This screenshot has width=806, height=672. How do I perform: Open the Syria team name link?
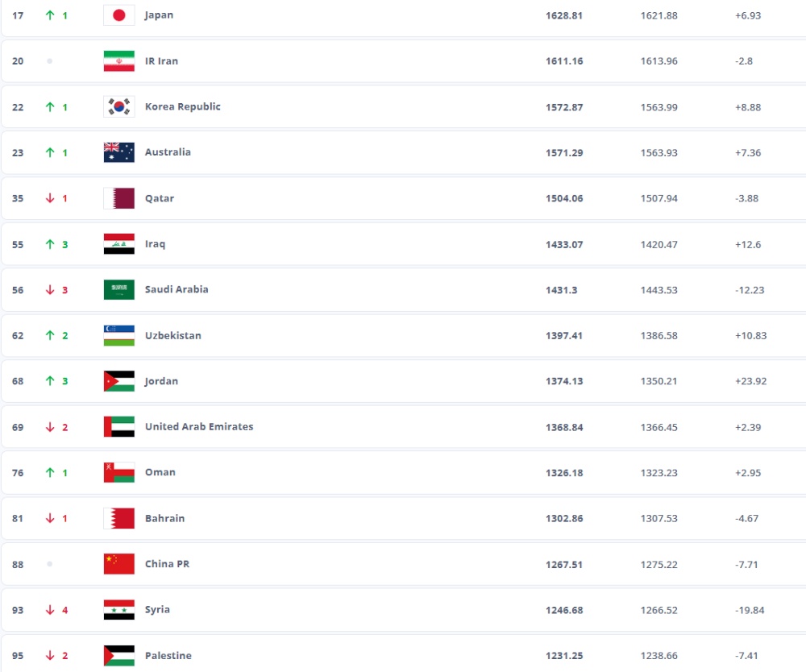(x=157, y=610)
